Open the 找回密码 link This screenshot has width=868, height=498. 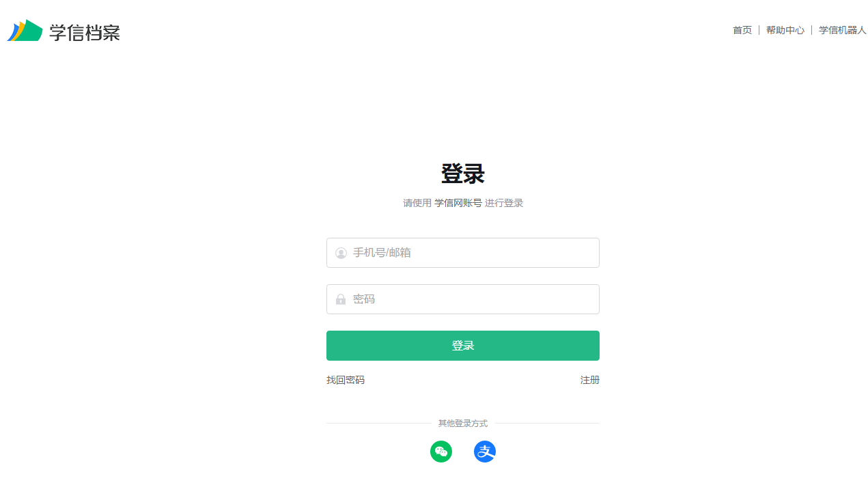coord(346,380)
